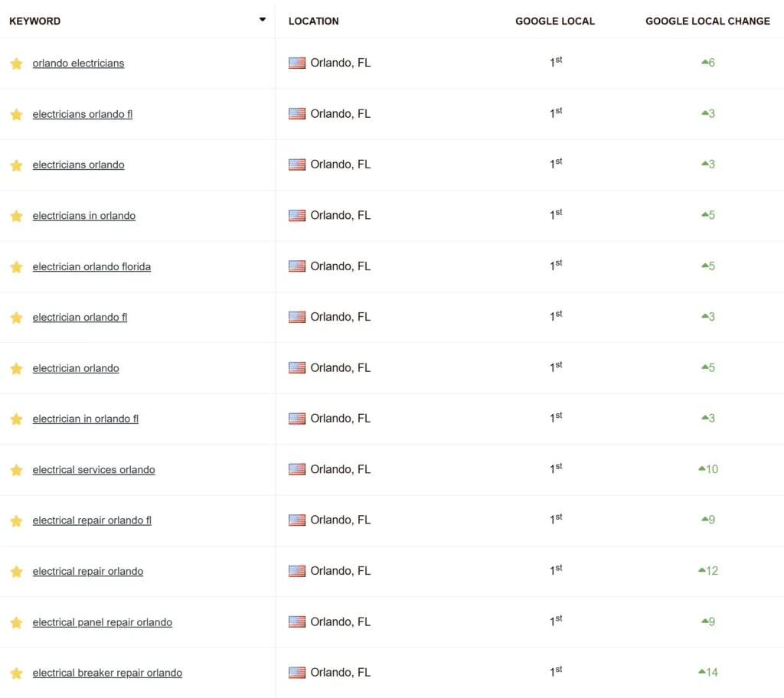The image size is (784, 698).
Task: Click the 1st ranking value for electricians orlando
Action: point(555,164)
